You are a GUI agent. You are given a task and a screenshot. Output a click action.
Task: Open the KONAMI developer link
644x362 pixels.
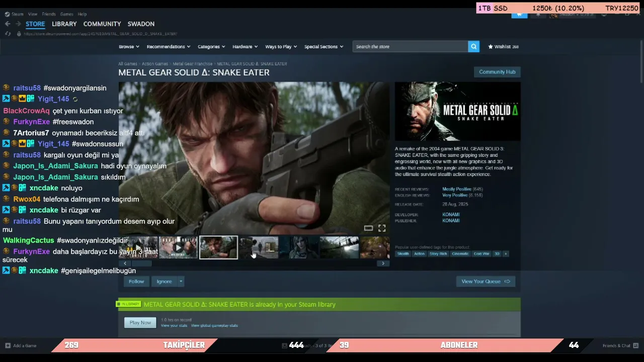pyautogui.click(x=451, y=215)
